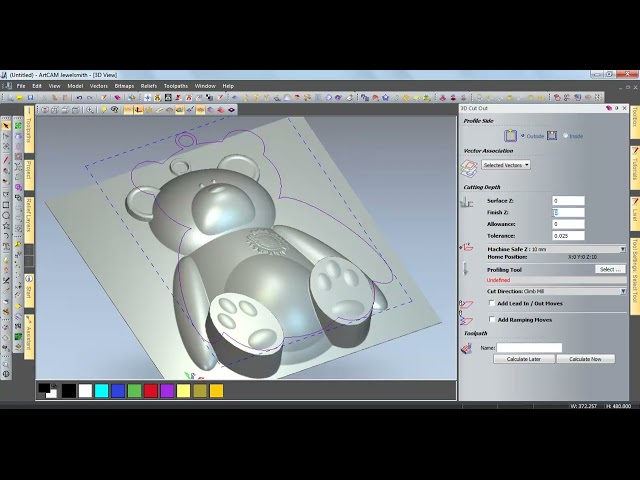Screen dimensions: 640x480
Task: Expand the Machine Safe Z section arrow
Action: click(622, 249)
